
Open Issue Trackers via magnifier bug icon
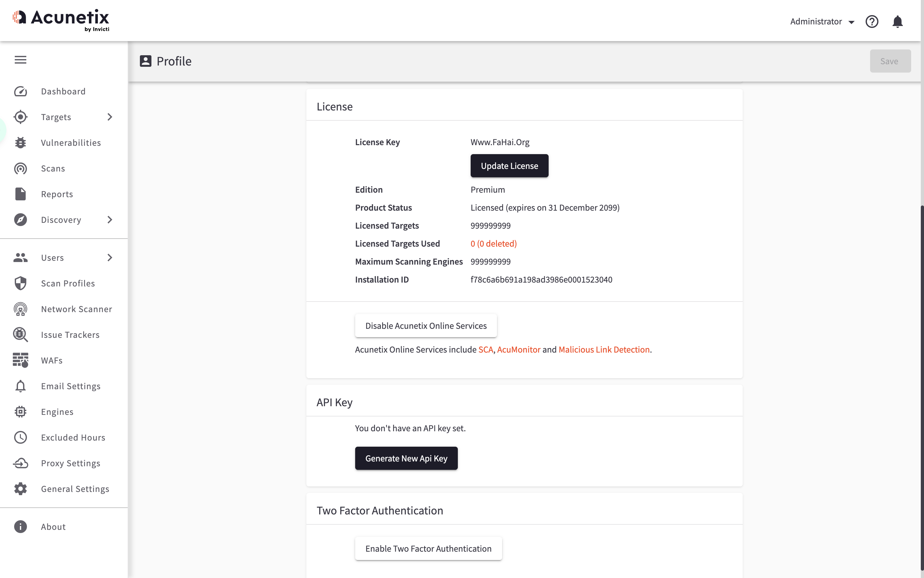coord(20,335)
